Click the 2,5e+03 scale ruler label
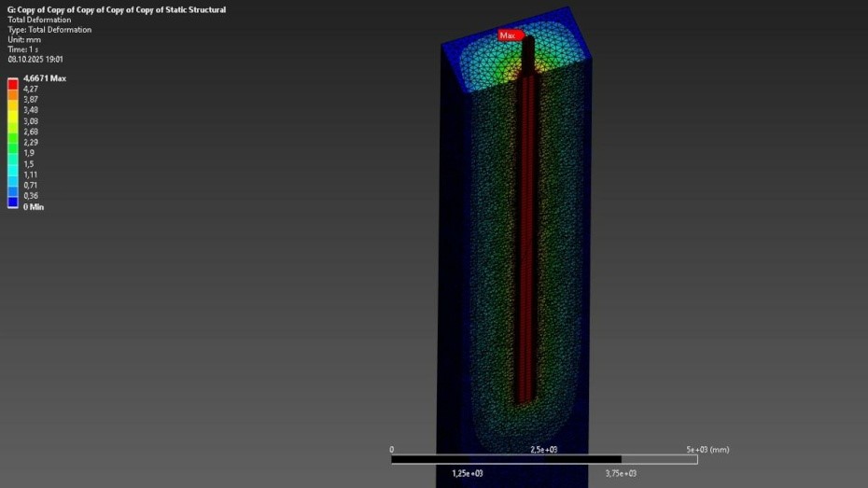 [543, 450]
